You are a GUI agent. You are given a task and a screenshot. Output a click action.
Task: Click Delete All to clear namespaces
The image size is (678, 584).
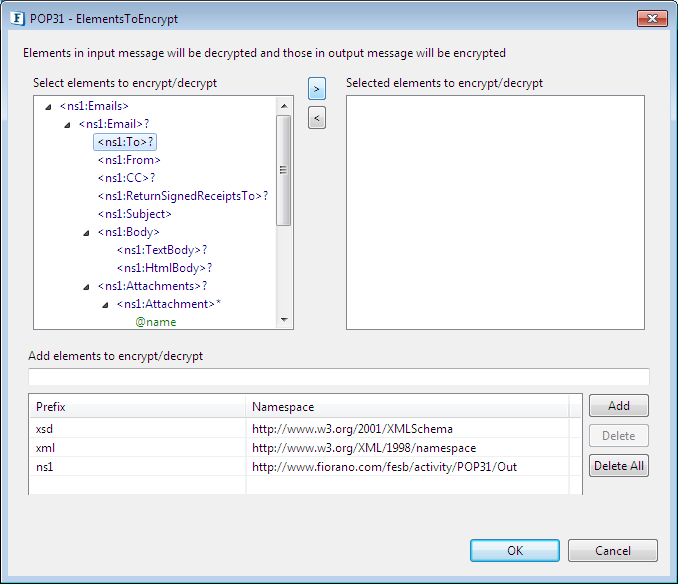tap(618, 466)
